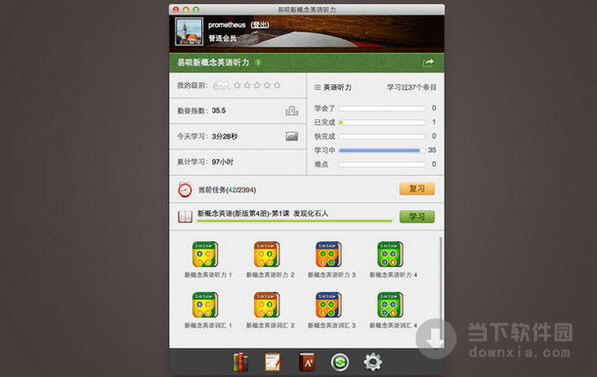Open the notes paper icon in bottom toolbar
597x377 pixels.
273,362
